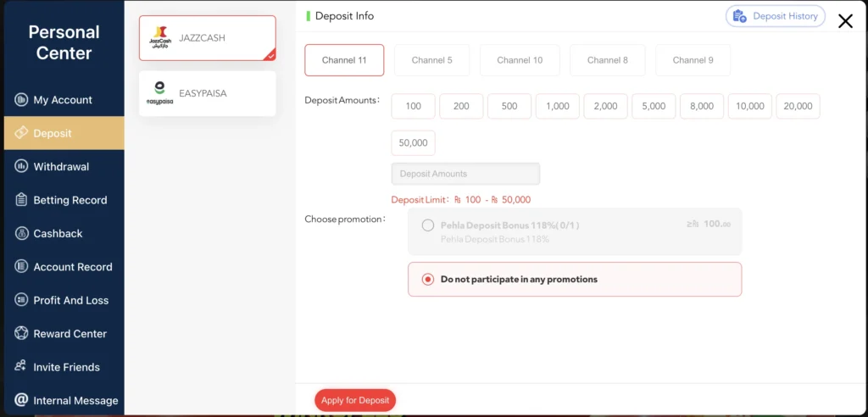Click the Easypaisa logo icon
The height and width of the screenshot is (417, 868).
click(160, 93)
